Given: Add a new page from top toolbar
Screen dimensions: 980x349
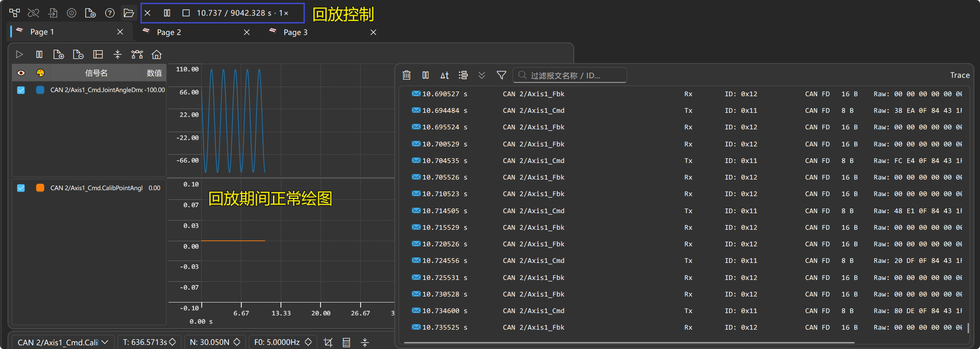Looking at the screenshot, I should [90, 13].
